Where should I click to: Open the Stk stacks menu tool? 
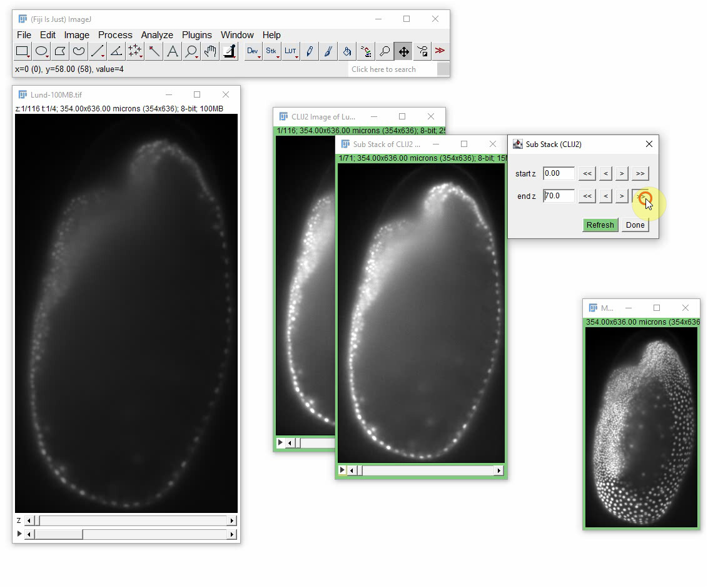271,51
